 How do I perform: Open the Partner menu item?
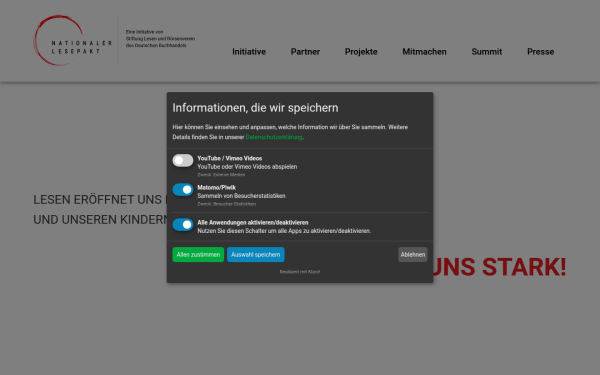pyautogui.click(x=305, y=52)
